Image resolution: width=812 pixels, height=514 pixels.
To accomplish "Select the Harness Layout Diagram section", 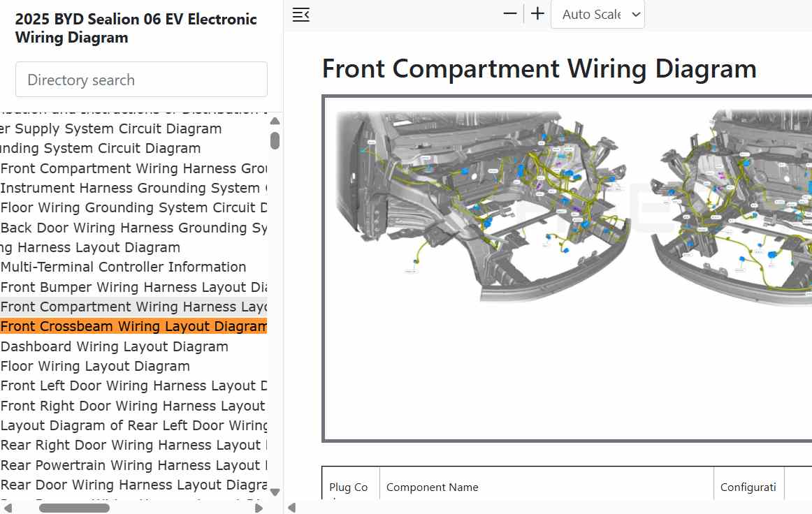I will pyautogui.click(x=90, y=248).
